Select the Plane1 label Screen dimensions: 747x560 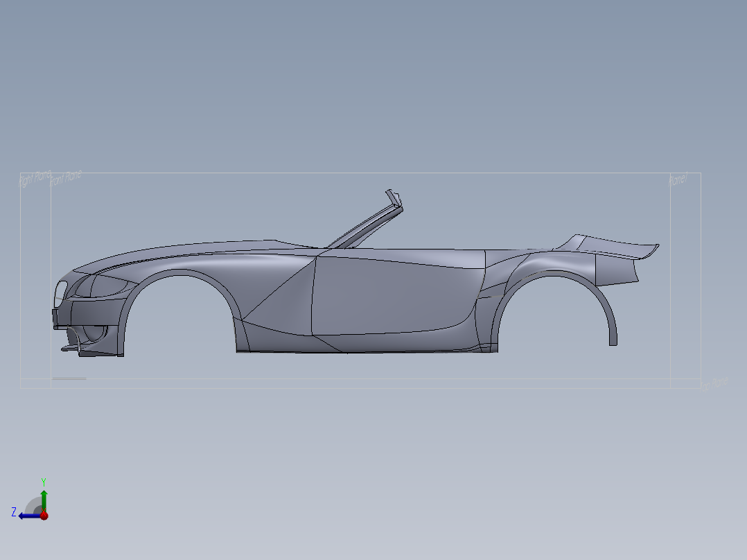(678, 180)
